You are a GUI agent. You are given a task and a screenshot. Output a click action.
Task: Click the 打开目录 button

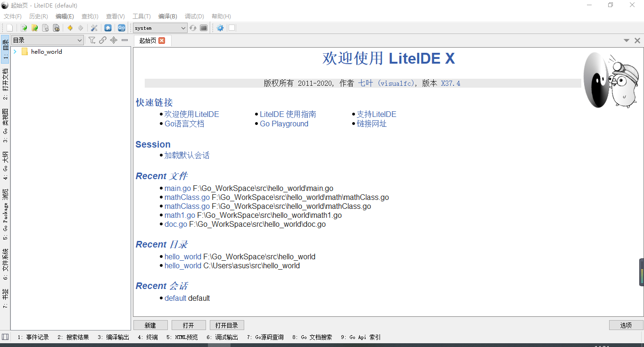pos(227,325)
